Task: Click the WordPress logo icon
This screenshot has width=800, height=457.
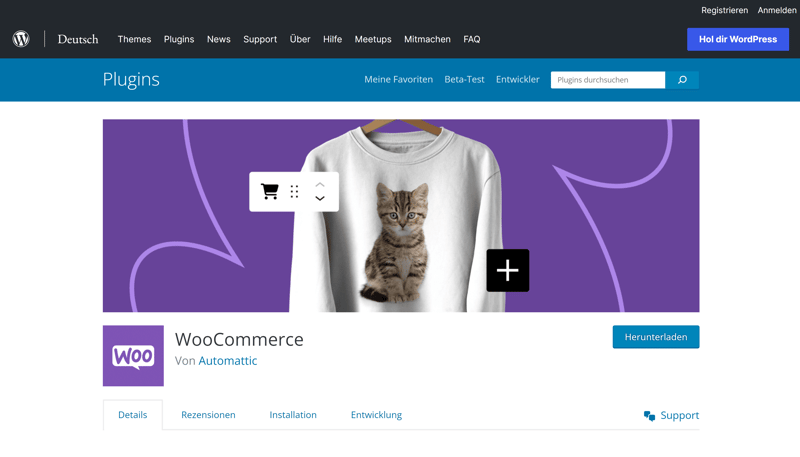Action: (21, 39)
